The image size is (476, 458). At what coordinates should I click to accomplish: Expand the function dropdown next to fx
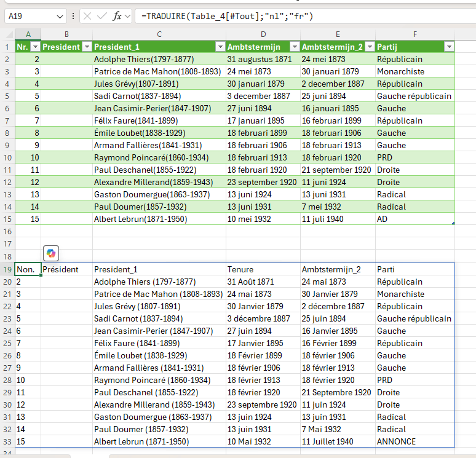[128, 16]
